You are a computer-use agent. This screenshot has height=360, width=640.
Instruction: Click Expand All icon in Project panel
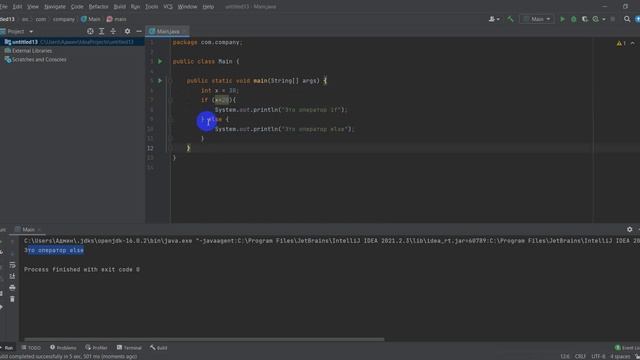[x=102, y=31]
